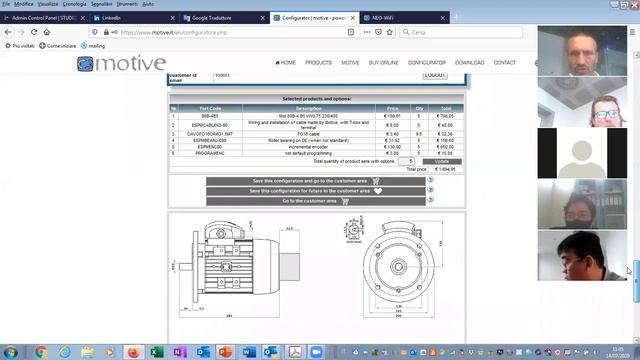Close the Admin Control Panel tab
This screenshot has height=360, width=640.
[83, 18]
